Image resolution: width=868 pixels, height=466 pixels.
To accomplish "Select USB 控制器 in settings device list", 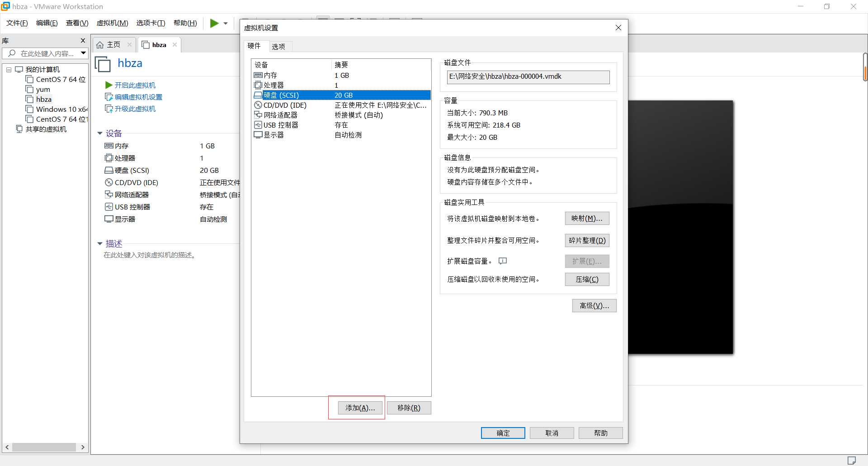I will [341, 125].
